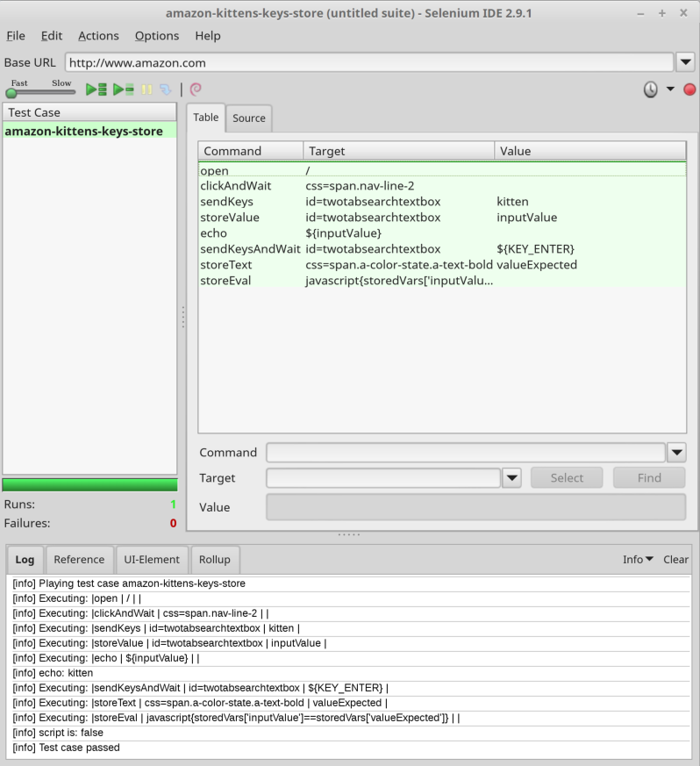The width and height of the screenshot is (700, 766).
Task: Adjust the Fast/Slow speed slider
Action: pyautogui.click(x=41, y=92)
